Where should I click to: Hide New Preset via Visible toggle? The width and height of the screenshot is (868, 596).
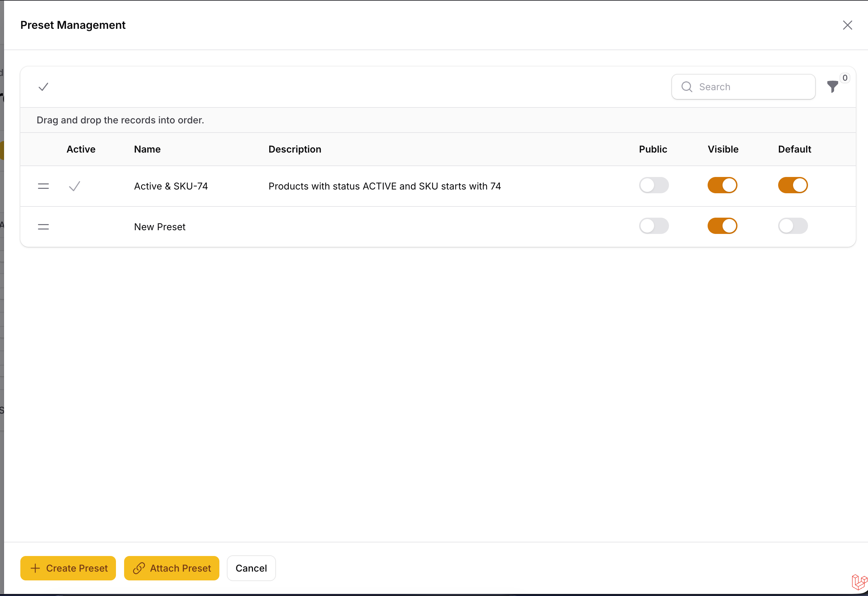(x=722, y=226)
